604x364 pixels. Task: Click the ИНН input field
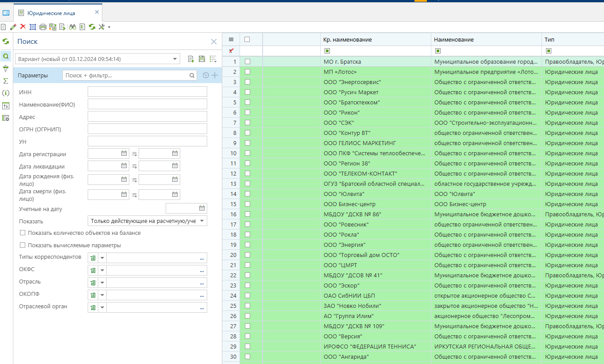147,92
